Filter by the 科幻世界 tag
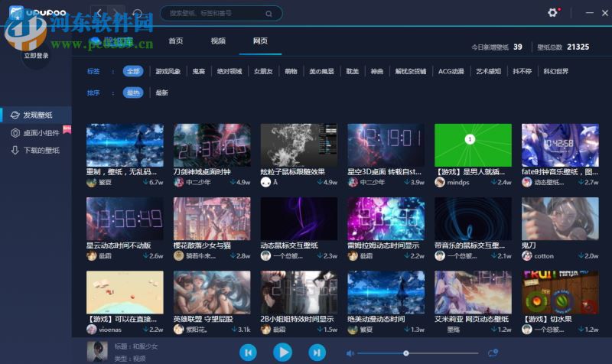The width and height of the screenshot is (612, 364). point(556,71)
